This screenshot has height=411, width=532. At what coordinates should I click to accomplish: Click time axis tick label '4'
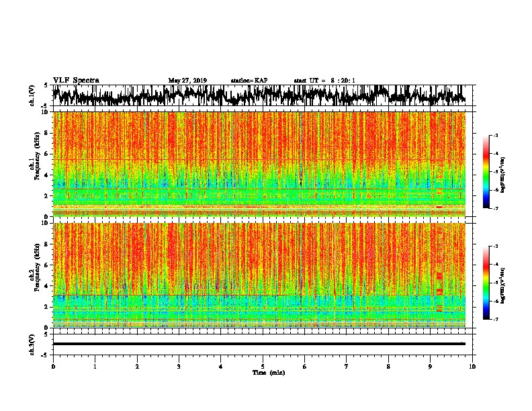[x=220, y=367]
